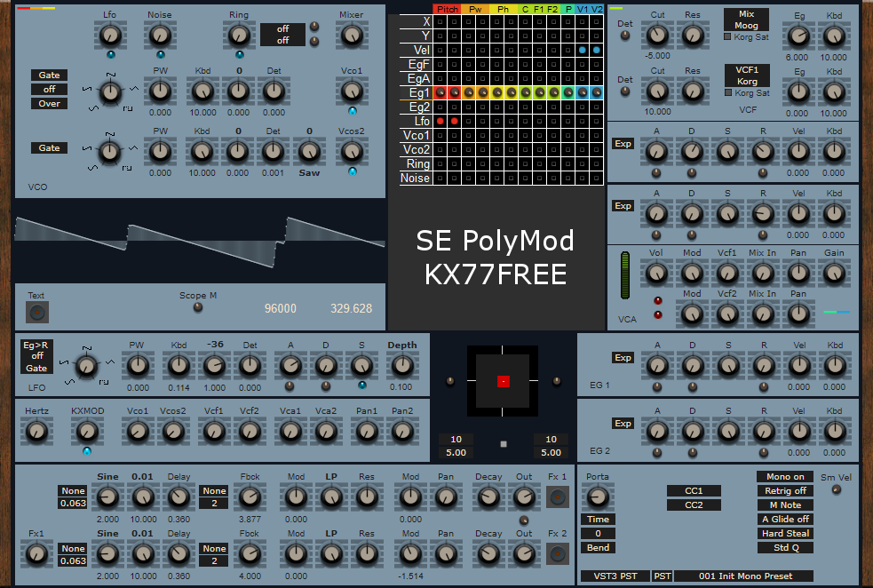Toggle the Scope M small knob
The height and width of the screenshot is (588, 873).
point(198,307)
